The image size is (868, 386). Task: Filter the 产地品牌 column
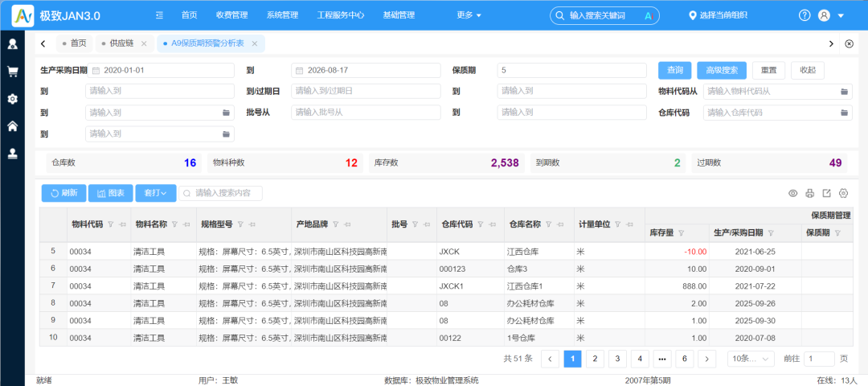pyautogui.click(x=335, y=224)
